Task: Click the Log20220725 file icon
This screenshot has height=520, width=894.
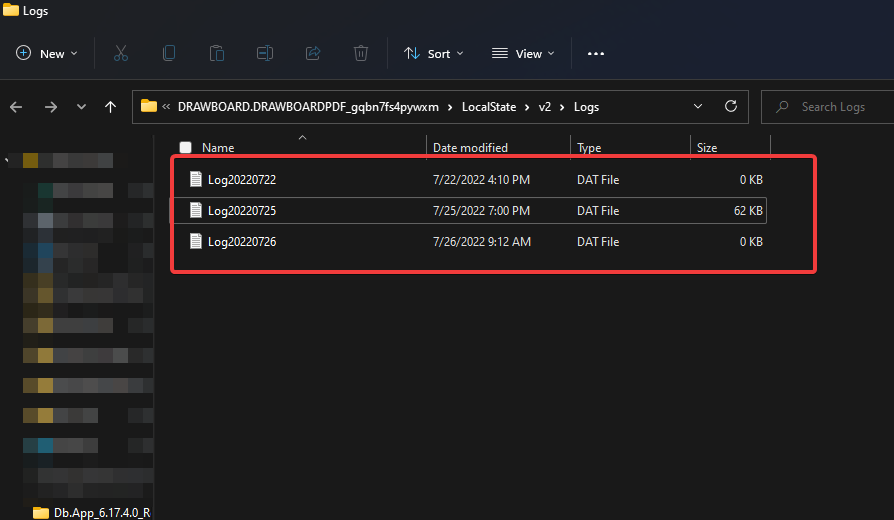Action: point(196,210)
